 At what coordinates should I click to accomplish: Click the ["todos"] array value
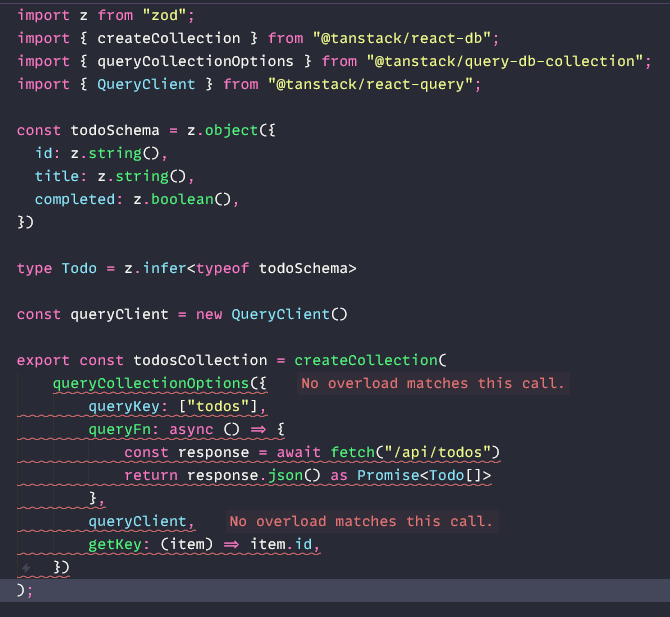(218, 407)
